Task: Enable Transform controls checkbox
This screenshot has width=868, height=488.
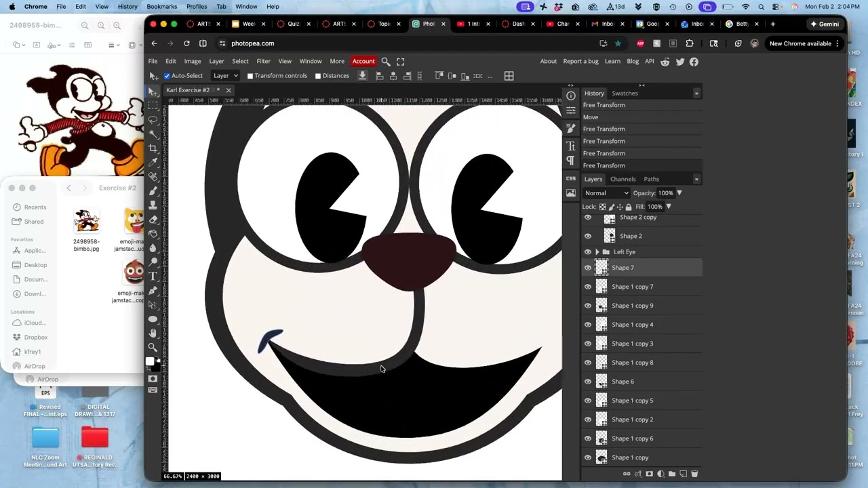Action: (250, 76)
